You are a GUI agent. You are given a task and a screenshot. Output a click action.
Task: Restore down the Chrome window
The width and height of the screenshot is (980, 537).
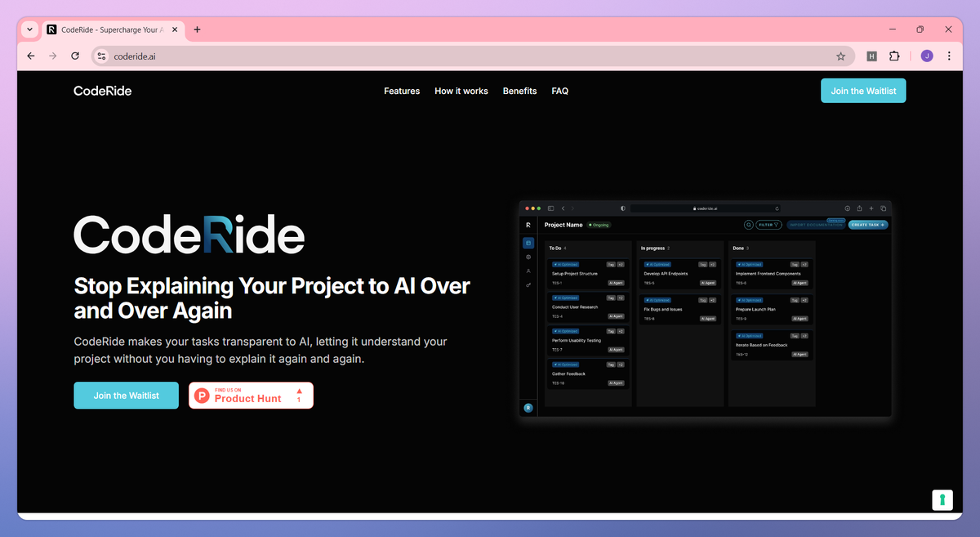coord(920,29)
